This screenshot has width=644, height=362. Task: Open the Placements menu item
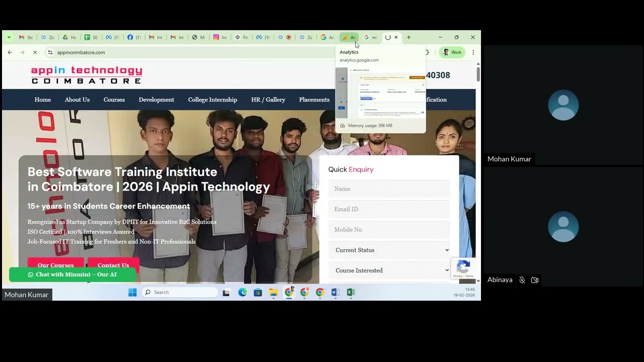314,100
